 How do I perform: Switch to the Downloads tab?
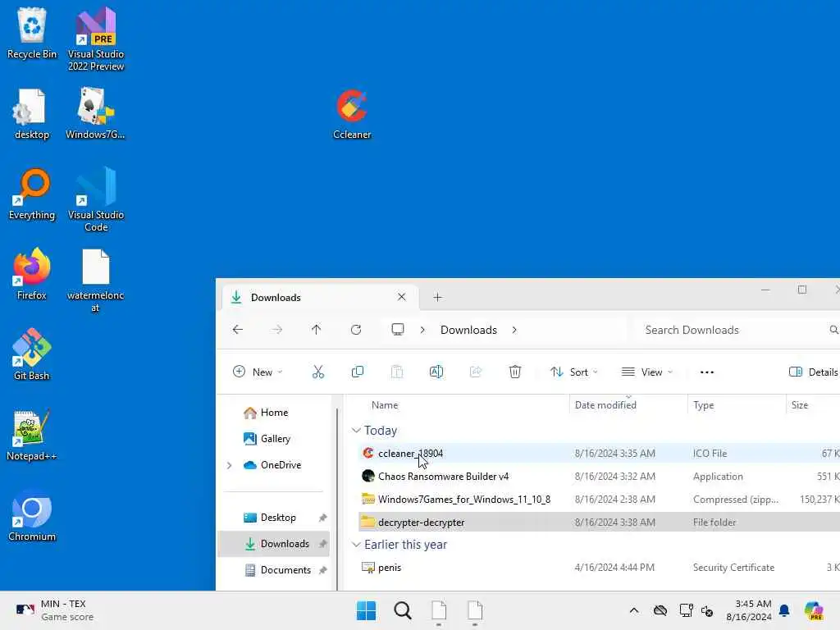(x=319, y=297)
